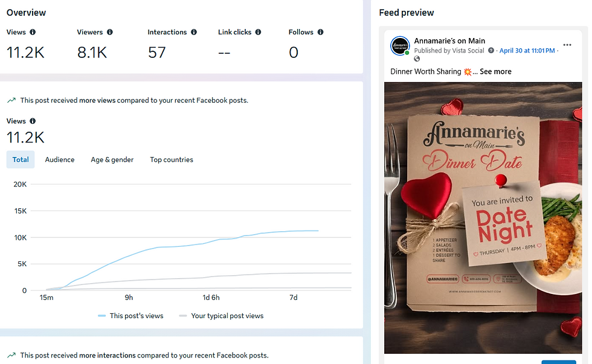The height and width of the screenshot is (364, 592).
Task: Toggle Your typical post views legend item
Action: click(x=221, y=316)
